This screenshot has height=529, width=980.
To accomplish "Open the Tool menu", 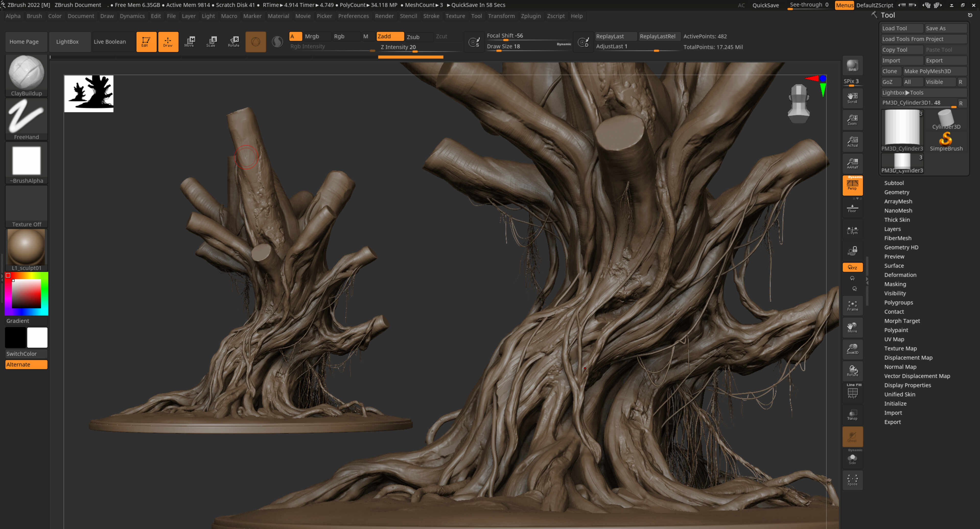I will click(476, 16).
